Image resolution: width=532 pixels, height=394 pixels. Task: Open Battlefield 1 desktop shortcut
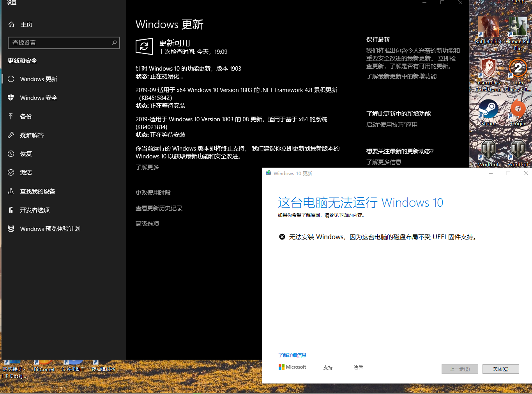tap(488, 30)
